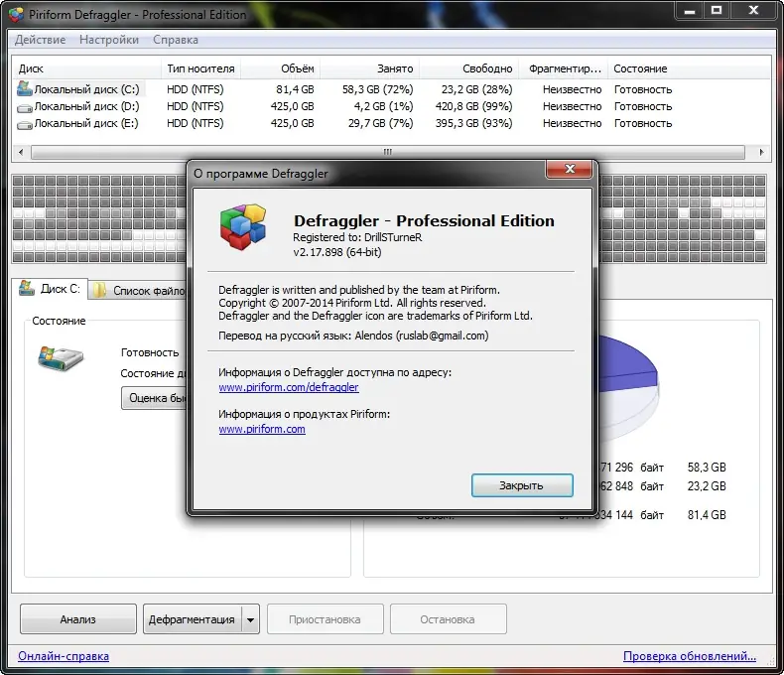Sort by the Занято column header
The height and width of the screenshot is (675, 784).
[370, 68]
